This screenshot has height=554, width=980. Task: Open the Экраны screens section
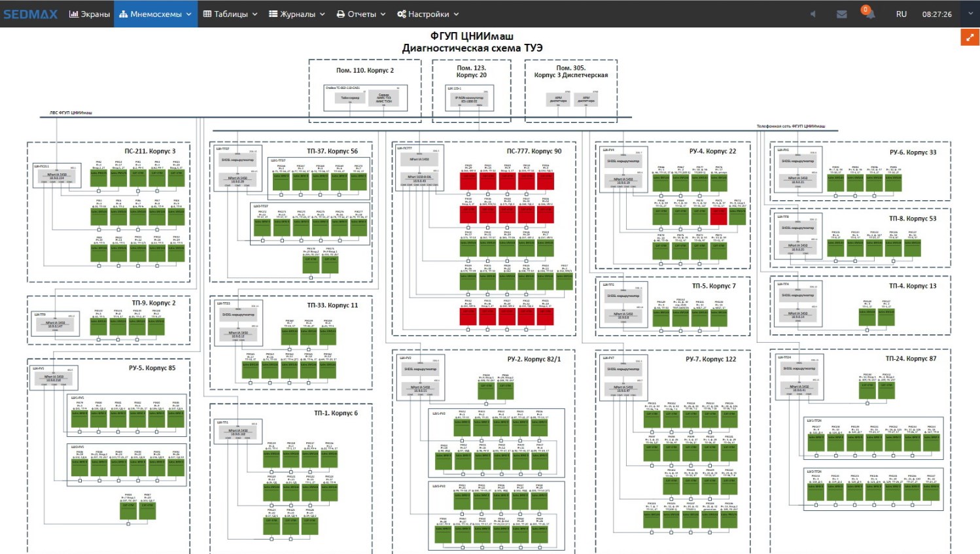tap(90, 14)
